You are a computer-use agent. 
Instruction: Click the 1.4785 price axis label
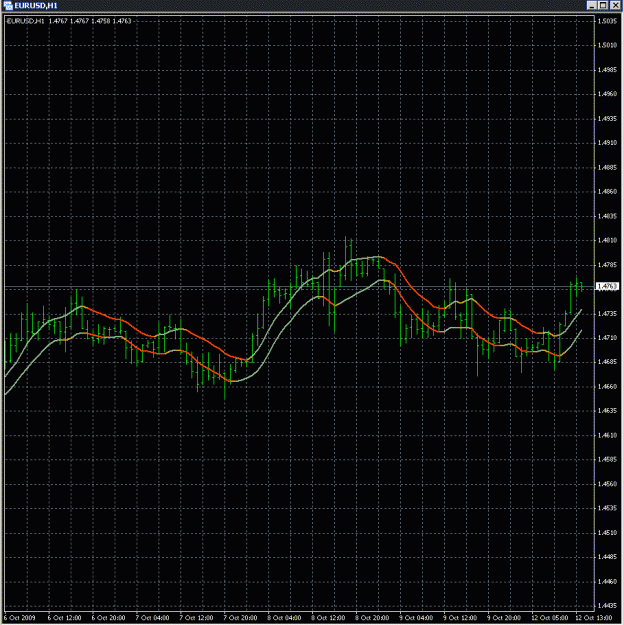pyautogui.click(x=607, y=265)
